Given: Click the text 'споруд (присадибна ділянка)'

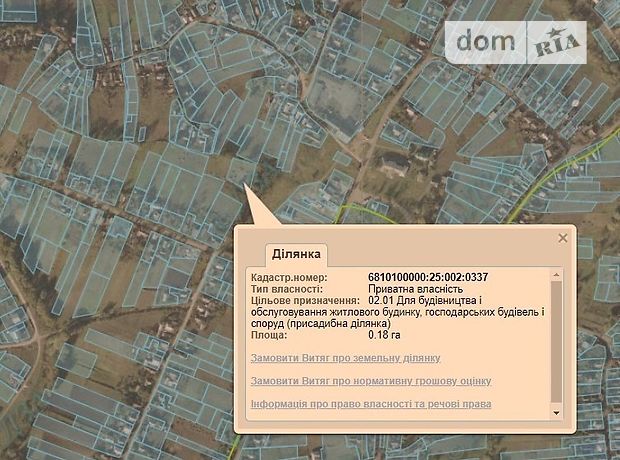Looking at the screenshot, I should 321,324.
